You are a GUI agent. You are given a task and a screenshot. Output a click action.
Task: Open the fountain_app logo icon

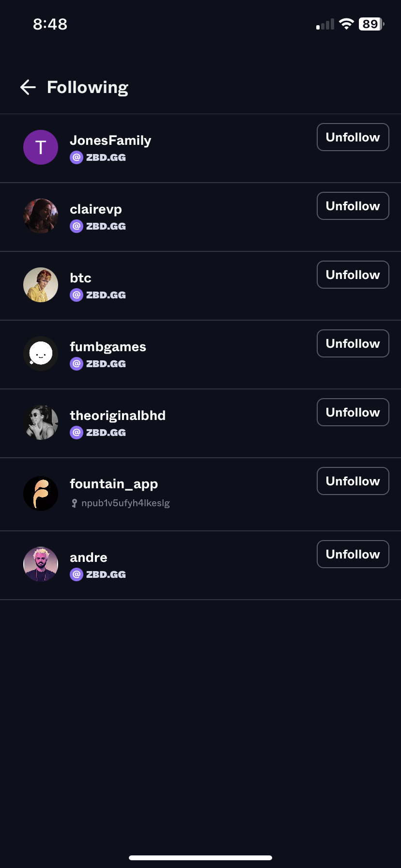point(41,494)
